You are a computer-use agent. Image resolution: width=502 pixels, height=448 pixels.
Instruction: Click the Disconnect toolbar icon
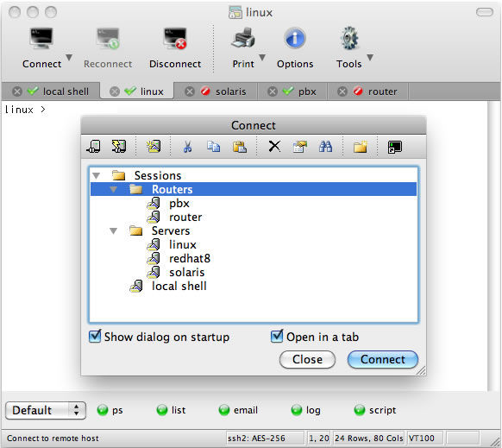(175, 39)
